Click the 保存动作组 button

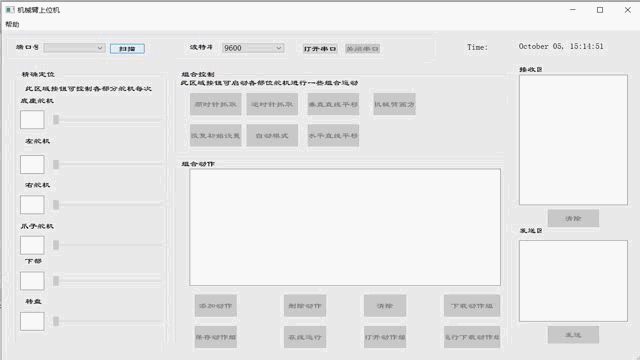216,337
